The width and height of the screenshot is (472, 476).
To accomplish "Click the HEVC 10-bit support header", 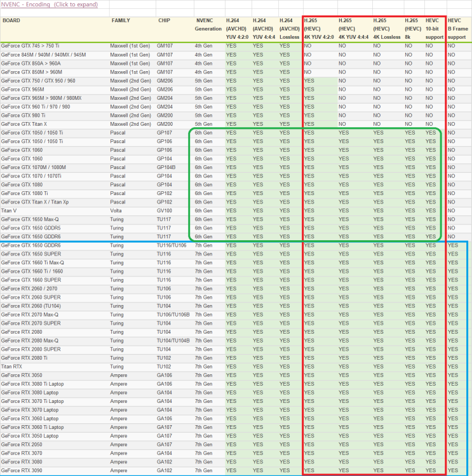I will pos(435,29).
